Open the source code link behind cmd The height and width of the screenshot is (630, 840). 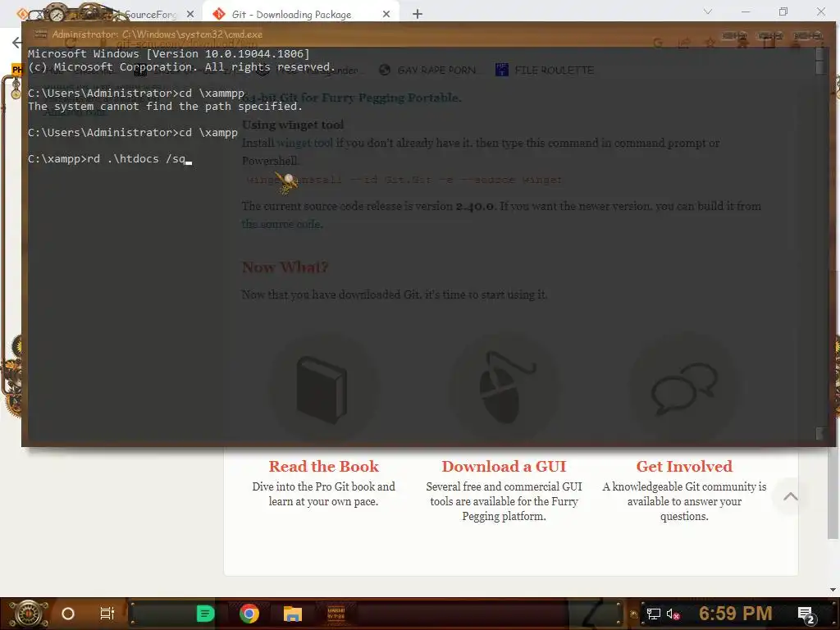click(x=282, y=224)
